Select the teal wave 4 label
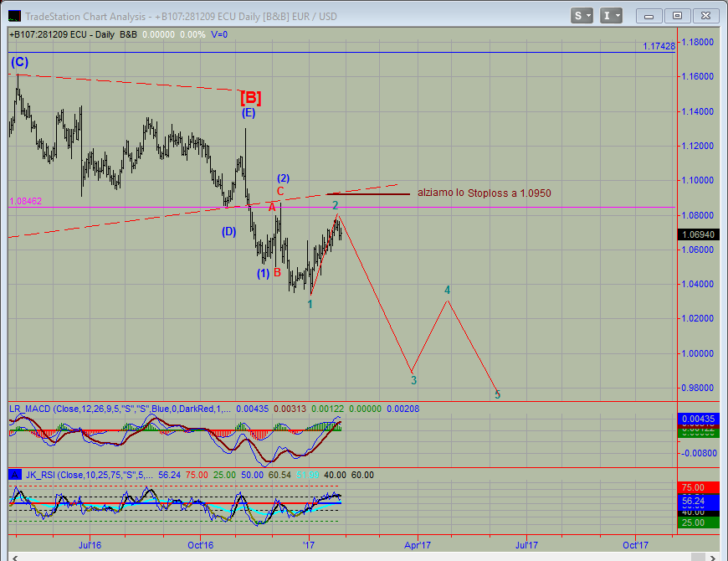Screen dimensions: 728x561 pyautogui.click(x=447, y=291)
